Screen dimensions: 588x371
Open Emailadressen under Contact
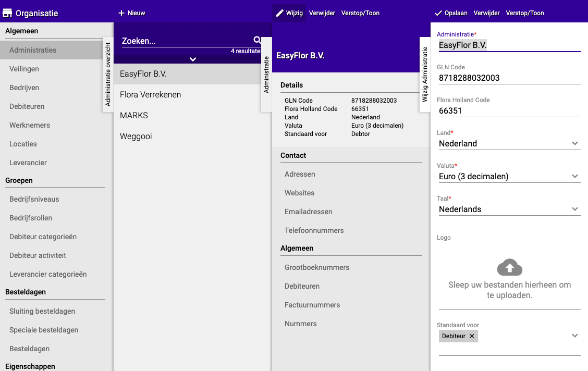(x=309, y=212)
